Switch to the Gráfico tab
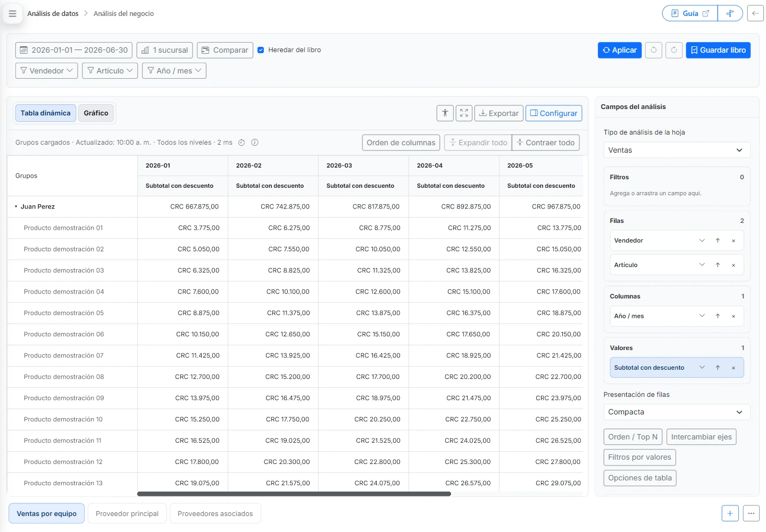The width and height of the screenshot is (766, 532). point(96,113)
